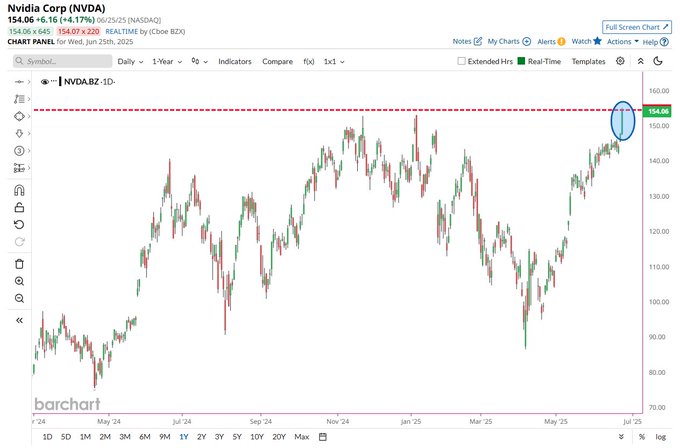Open the Help link
Screen dimensions: 680x448
point(655,42)
